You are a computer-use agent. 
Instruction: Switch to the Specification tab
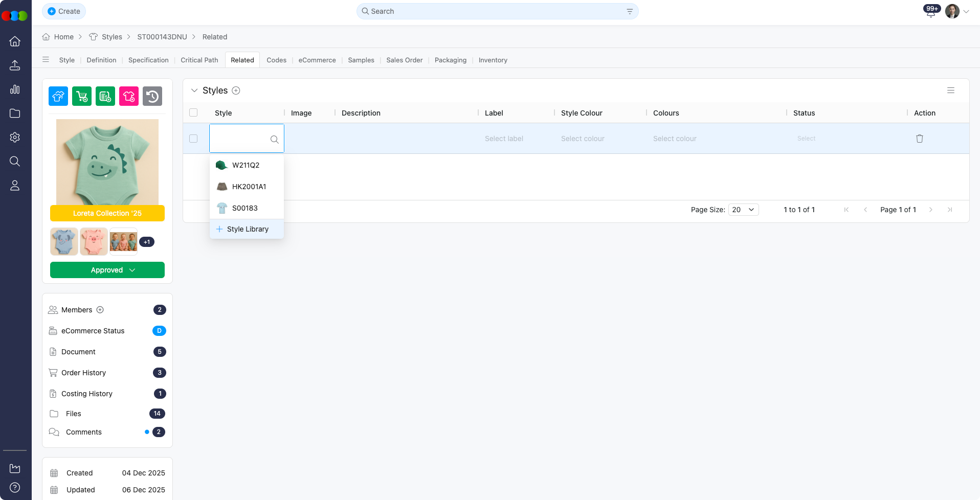(148, 60)
